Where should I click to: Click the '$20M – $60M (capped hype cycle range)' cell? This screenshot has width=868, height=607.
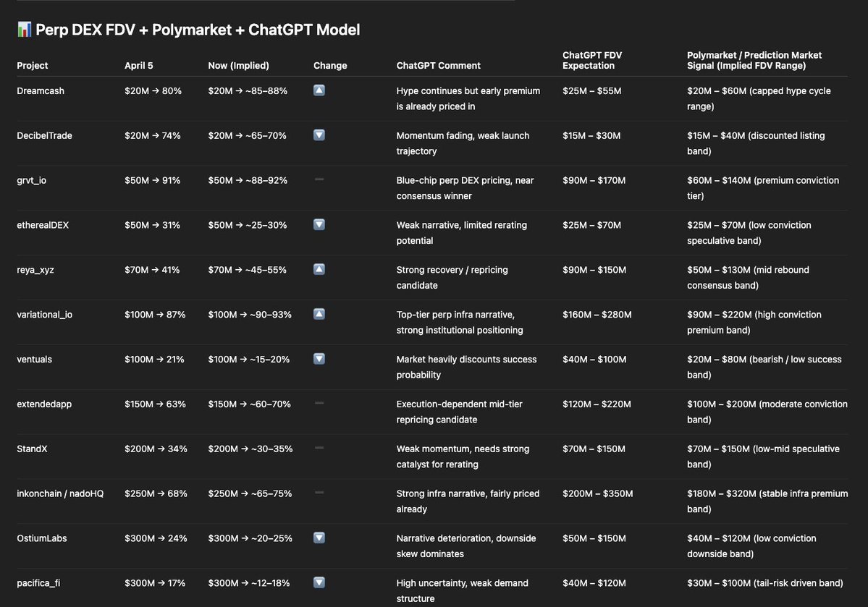coord(759,98)
